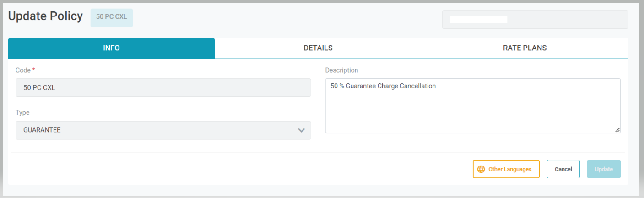
Task: Click the Code input field
Action: pyautogui.click(x=163, y=88)
